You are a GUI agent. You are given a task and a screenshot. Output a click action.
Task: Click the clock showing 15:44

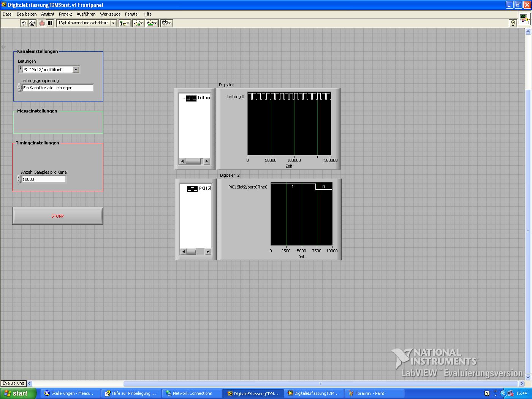click(521, 393)
